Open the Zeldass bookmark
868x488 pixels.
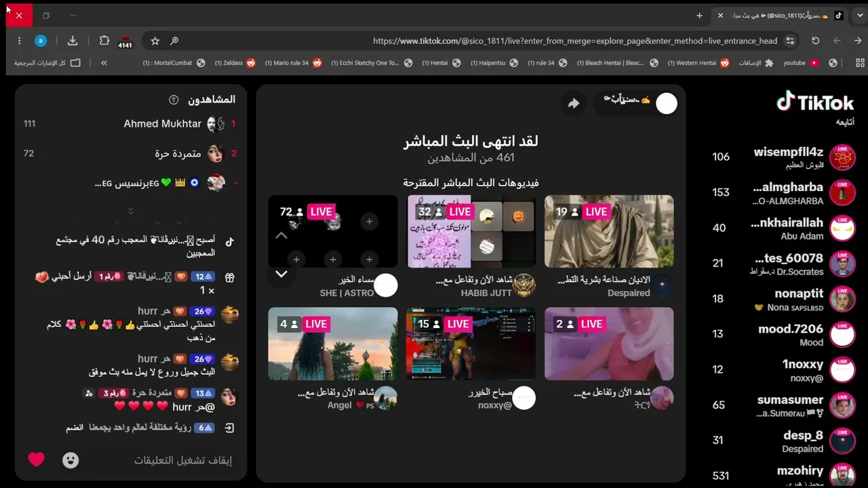[235, 63]
